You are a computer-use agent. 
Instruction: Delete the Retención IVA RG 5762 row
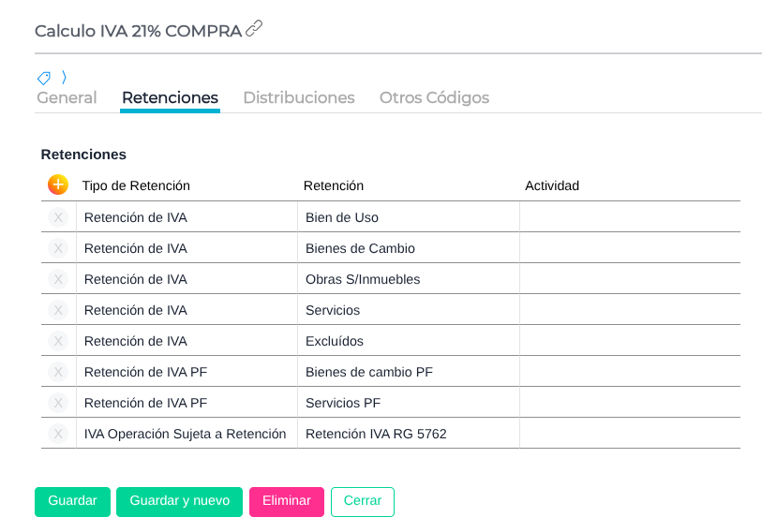pos(58,434)
